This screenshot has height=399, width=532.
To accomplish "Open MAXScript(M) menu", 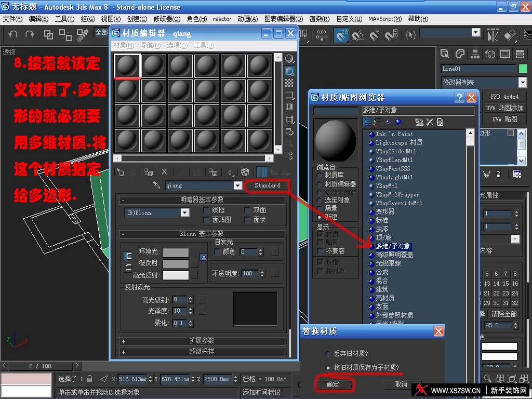I will click(x=385, y=19).
